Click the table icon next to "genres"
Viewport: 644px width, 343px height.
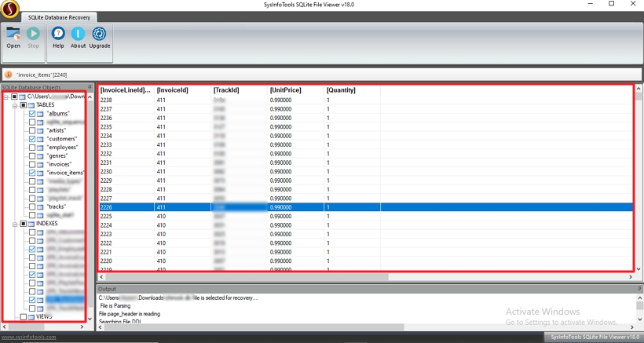40,156
